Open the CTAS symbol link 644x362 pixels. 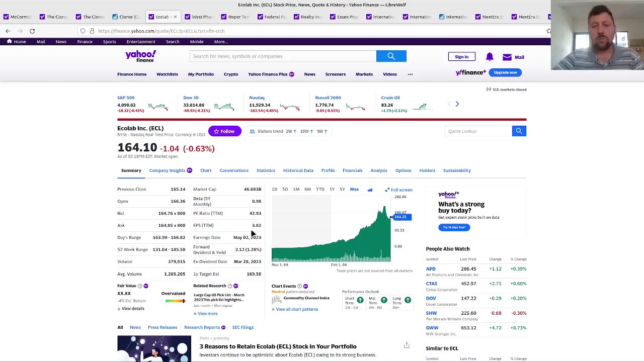click(432, 284)
